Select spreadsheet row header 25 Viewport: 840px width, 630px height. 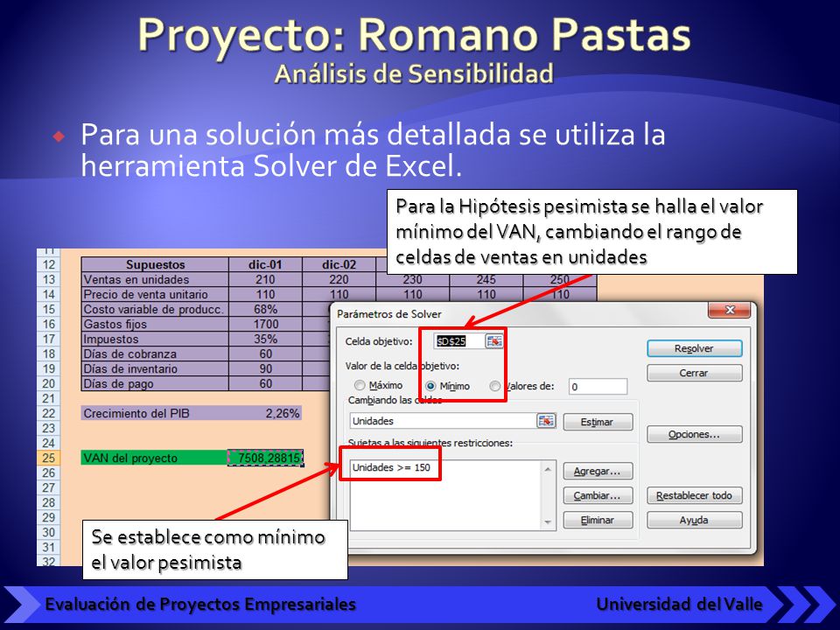click(x=48, y=458)
